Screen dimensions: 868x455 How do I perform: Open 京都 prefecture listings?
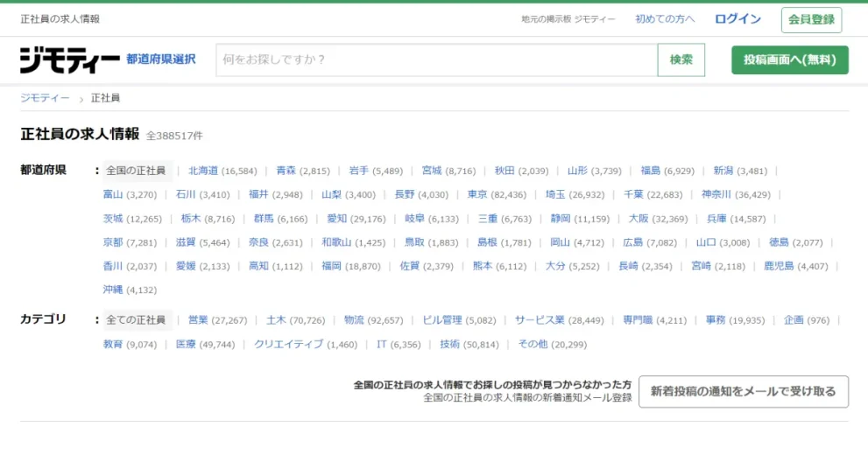(x=113, y=242)
